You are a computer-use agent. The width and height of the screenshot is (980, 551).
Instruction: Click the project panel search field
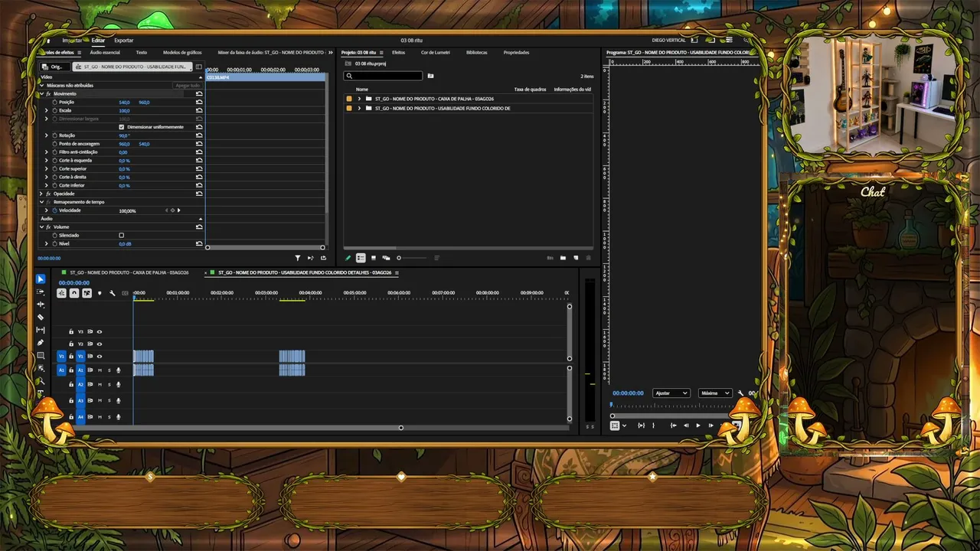coord(384,76)
